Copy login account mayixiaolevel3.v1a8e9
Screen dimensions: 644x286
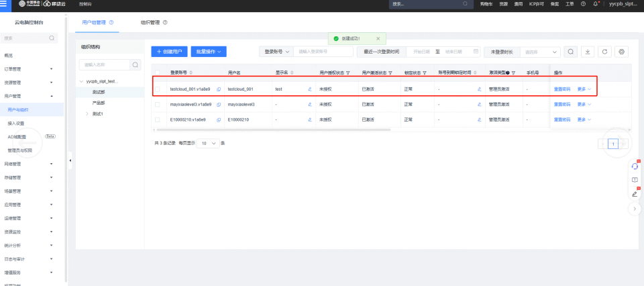click(x=219, y=104)
